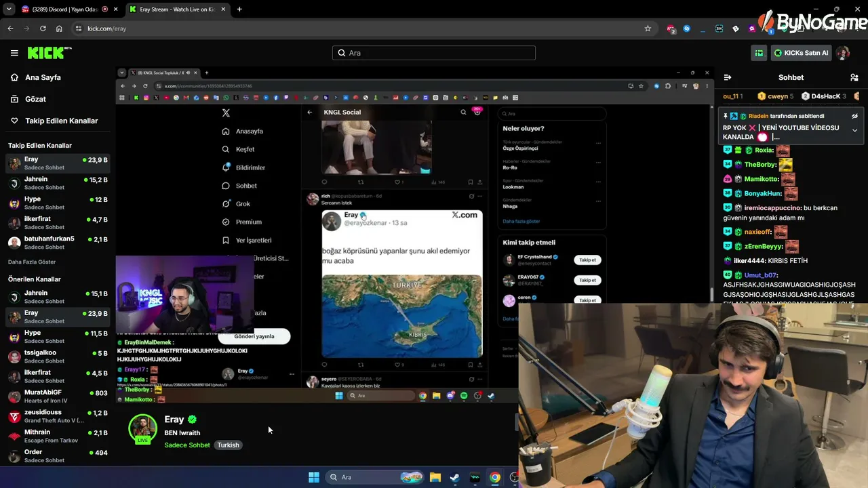Expand followed channels with Daha Fazla Göster
This screenshot has width=868, height=488.
(x=32, y=262)
